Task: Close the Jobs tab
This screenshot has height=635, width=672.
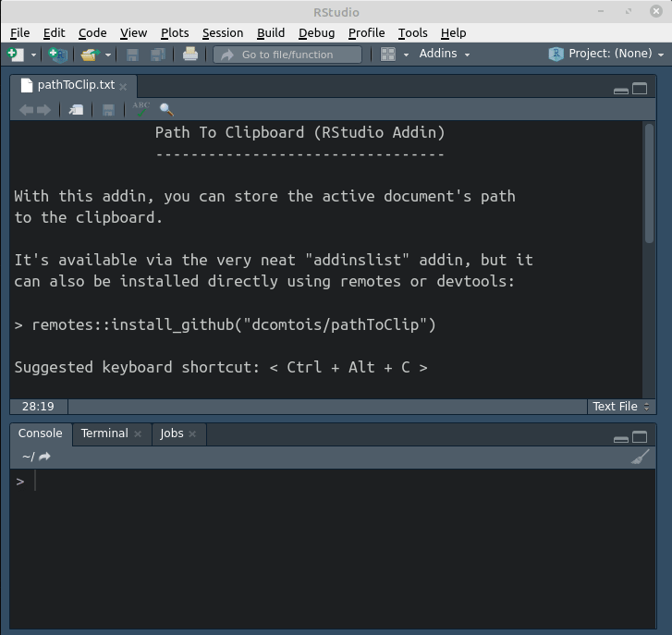Action: (x=192, y=434)
